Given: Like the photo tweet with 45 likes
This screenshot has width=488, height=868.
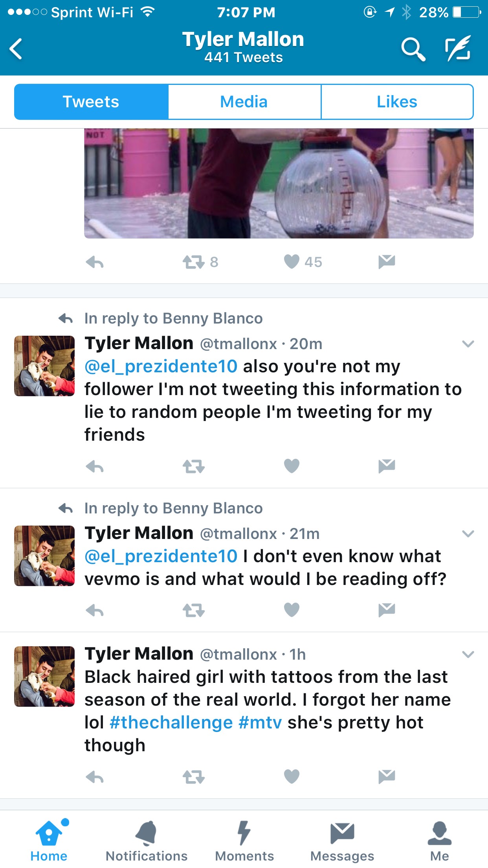Looking at the screenshot, I should (x=292, y=261).
